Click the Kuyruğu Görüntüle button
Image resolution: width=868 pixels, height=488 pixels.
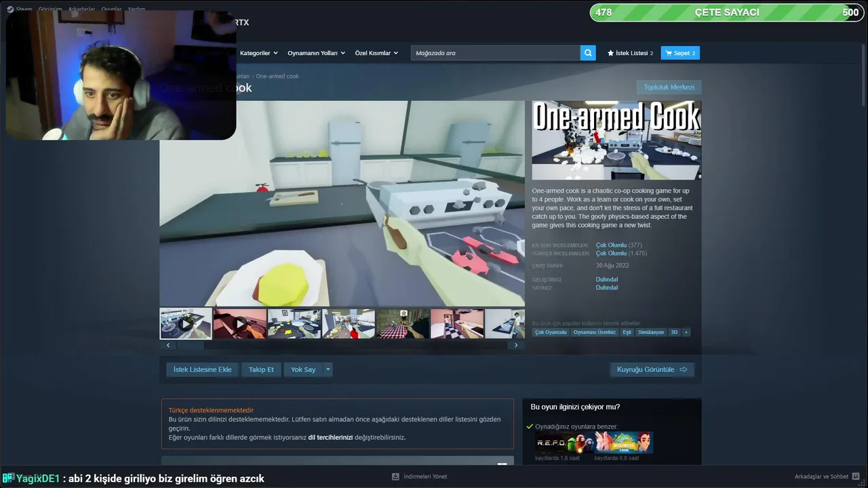click(652, 369)
